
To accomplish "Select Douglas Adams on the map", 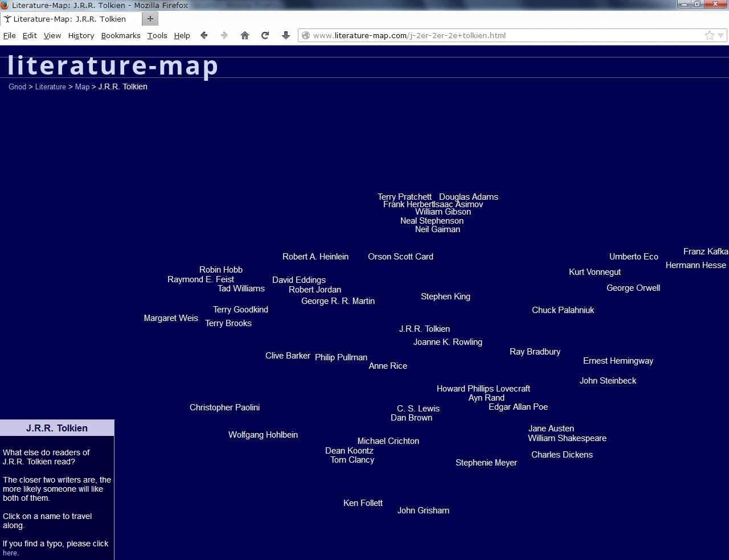I will point(469,197).
